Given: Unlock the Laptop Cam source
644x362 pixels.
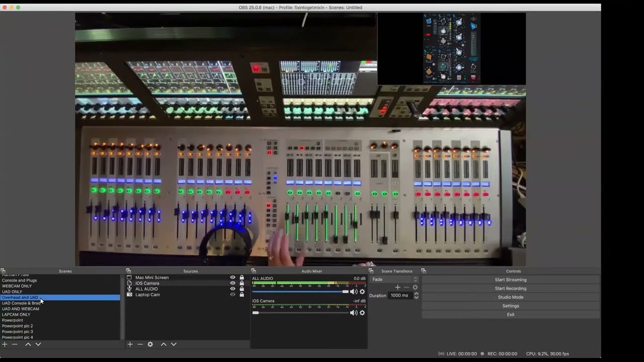Looking at the screenshot, I should pyautogui.click(x=242, y=295).
